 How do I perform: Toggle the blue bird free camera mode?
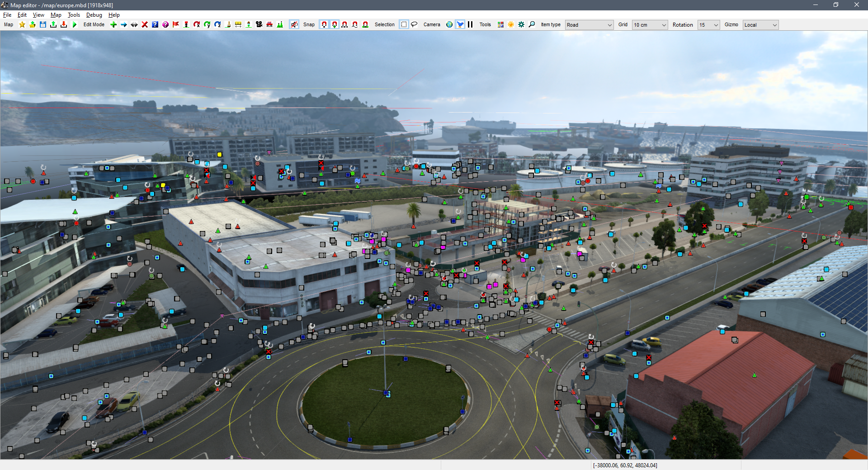click(460, 25)
